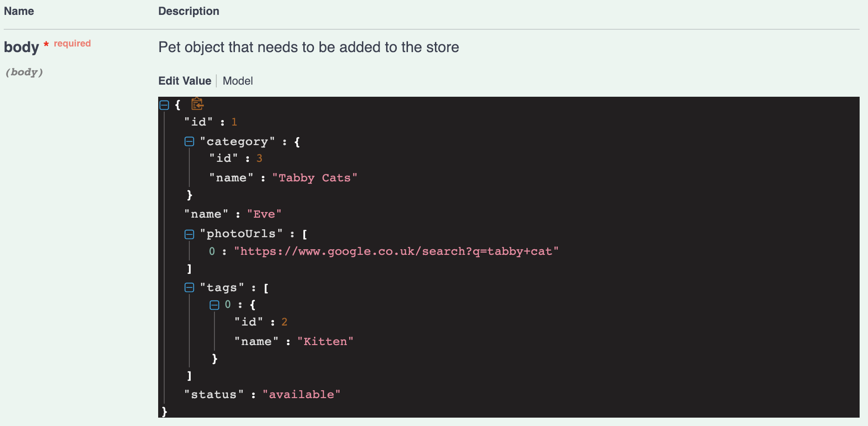Edit the tag name Kitten

coord(326,341)
